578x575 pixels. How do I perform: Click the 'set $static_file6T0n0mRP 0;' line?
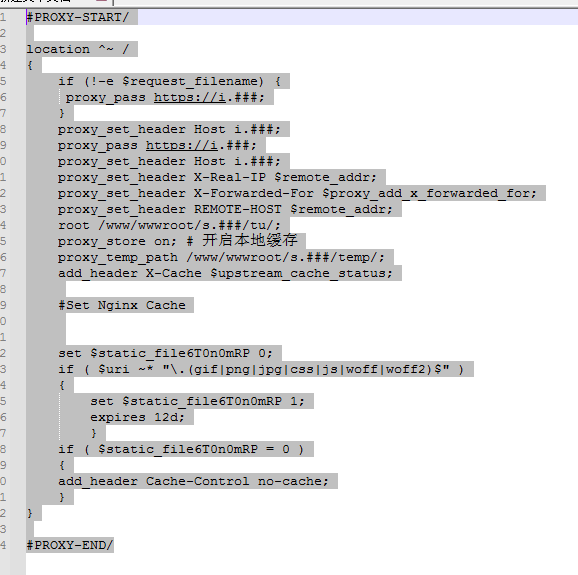pos(165,353)
